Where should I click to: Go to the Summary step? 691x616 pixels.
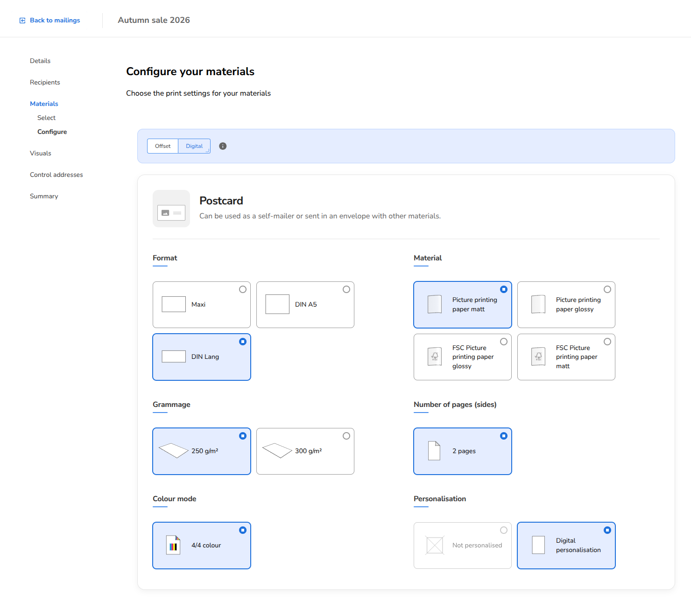(x=44, y=196)
